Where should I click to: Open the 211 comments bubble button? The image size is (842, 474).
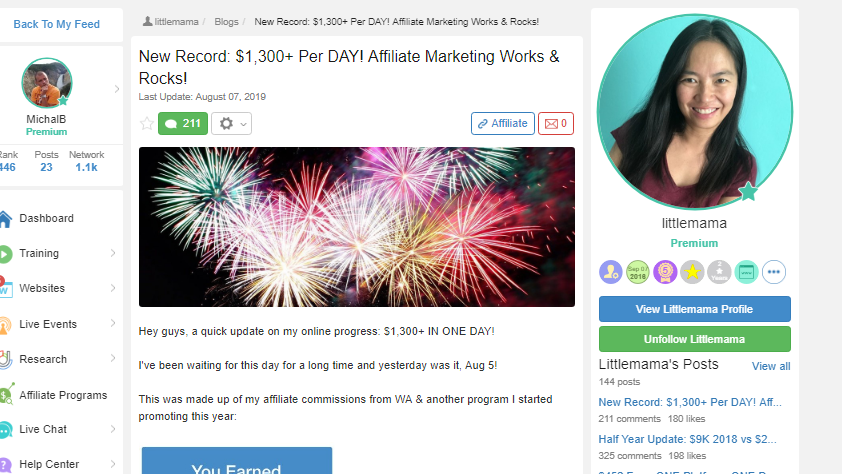(183, 123)
